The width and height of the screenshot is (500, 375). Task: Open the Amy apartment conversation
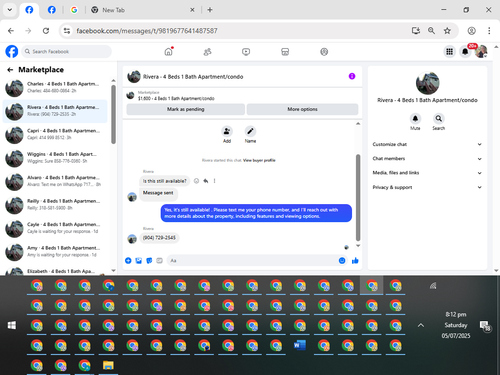coord(55,252)
